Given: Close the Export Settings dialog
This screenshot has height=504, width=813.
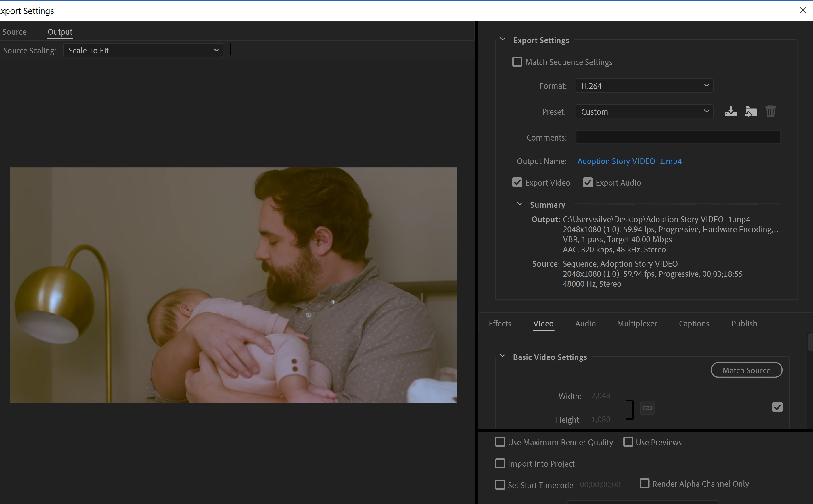Looking at the screenshot, I should point(803,10).
